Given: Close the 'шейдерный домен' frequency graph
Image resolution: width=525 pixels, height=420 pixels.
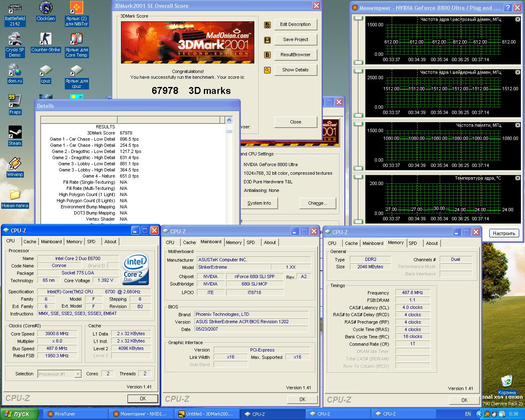Looking at the screenshot, I should [x=518, y=72].
